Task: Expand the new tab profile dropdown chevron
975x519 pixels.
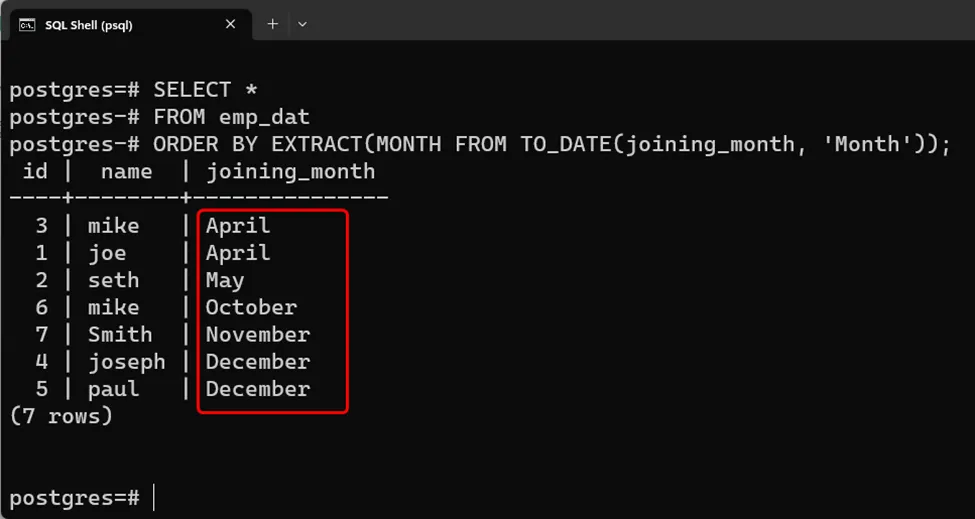Action: tap(303, 23)
